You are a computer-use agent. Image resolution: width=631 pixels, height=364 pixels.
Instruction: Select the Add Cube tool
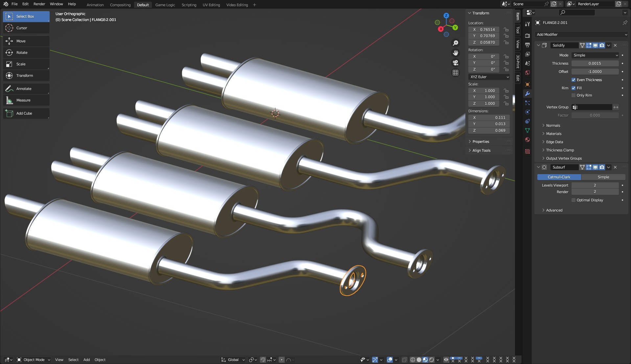pos(26,113)
